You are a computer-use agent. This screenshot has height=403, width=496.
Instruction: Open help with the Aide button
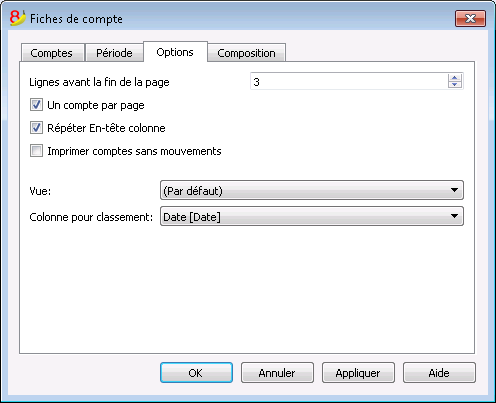(x=439, y=373)
